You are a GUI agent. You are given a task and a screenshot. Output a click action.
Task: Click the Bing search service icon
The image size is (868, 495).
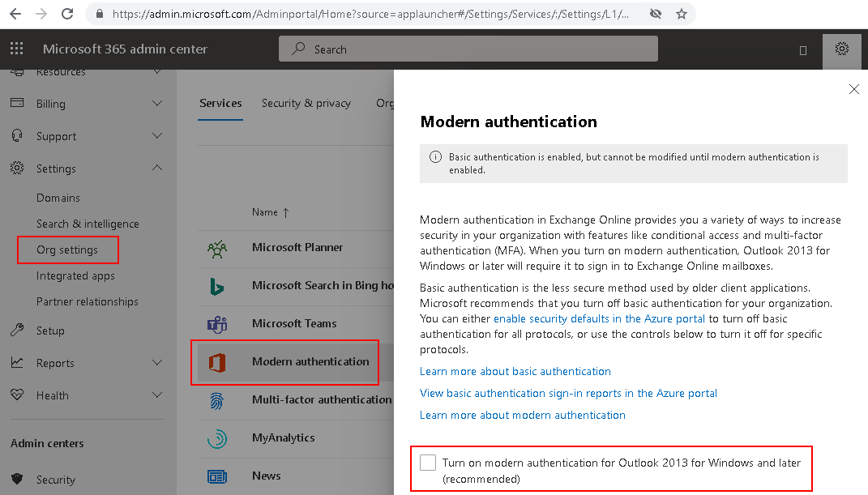216,287
